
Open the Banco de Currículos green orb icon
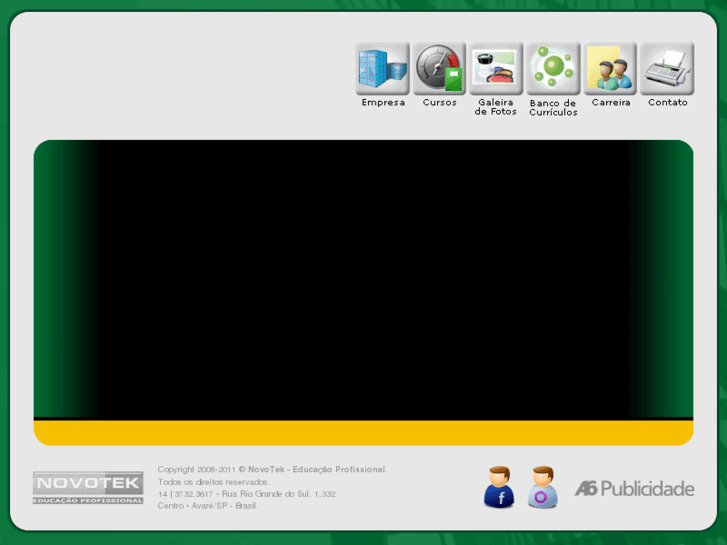tap(553, 69)
